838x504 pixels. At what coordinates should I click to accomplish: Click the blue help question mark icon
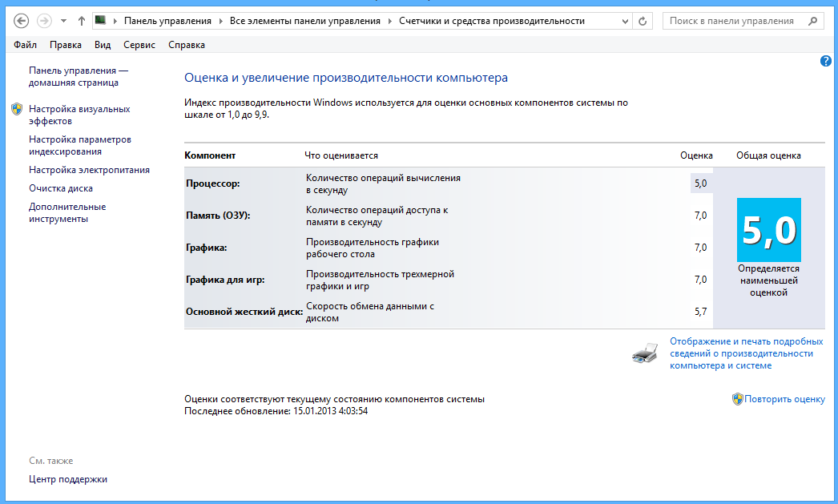[826, 61]
